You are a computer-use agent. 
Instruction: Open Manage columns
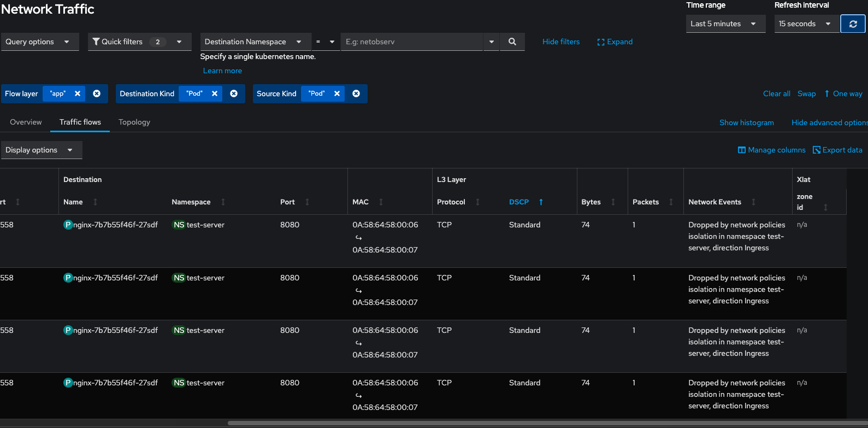click(x=771, y=150)
